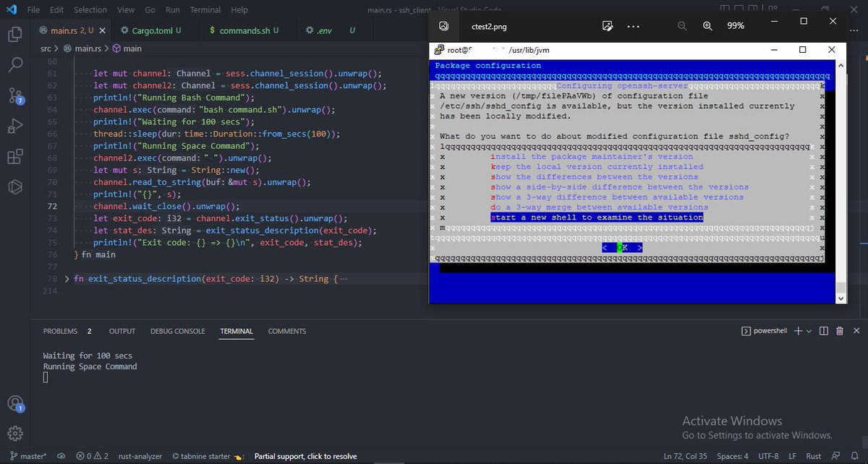Click the green OK button in dialog
The width and height of the screenshot is (868, 464).
pyautogui.click(x=623, y=247)
